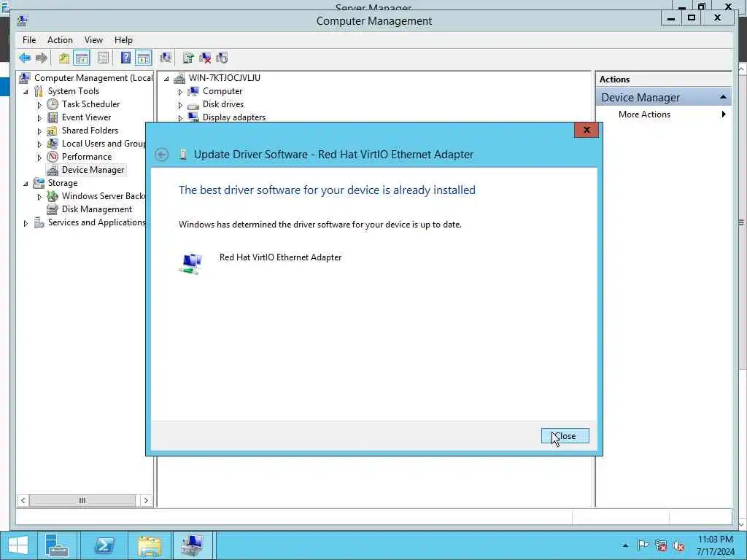Expand the Shared Folders node
This screenshot has height=560, width=747.
[39, 131]
